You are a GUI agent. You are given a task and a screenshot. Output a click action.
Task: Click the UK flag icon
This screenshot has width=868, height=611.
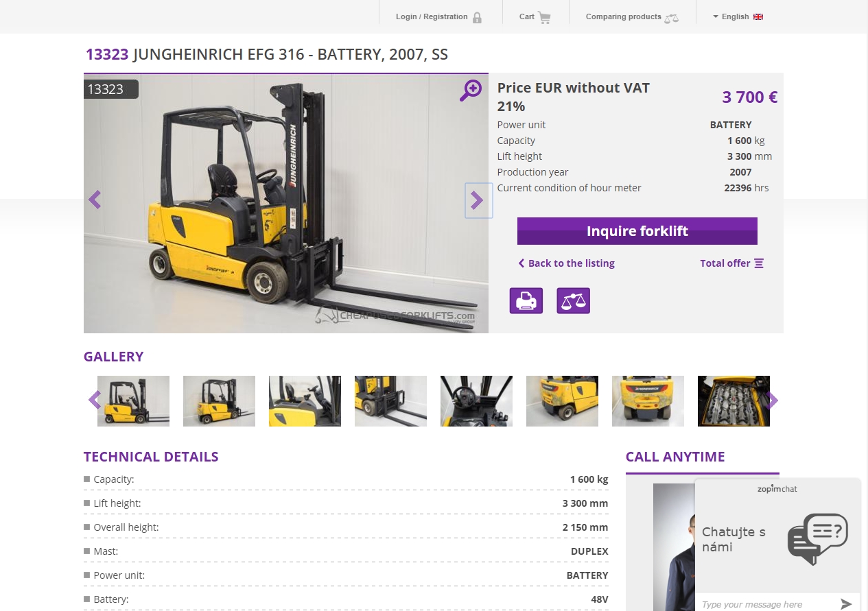(x=758, y=16)
